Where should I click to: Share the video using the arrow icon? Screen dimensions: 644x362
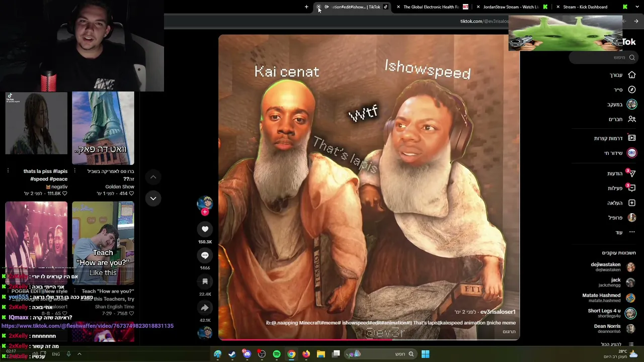[205, 308]
